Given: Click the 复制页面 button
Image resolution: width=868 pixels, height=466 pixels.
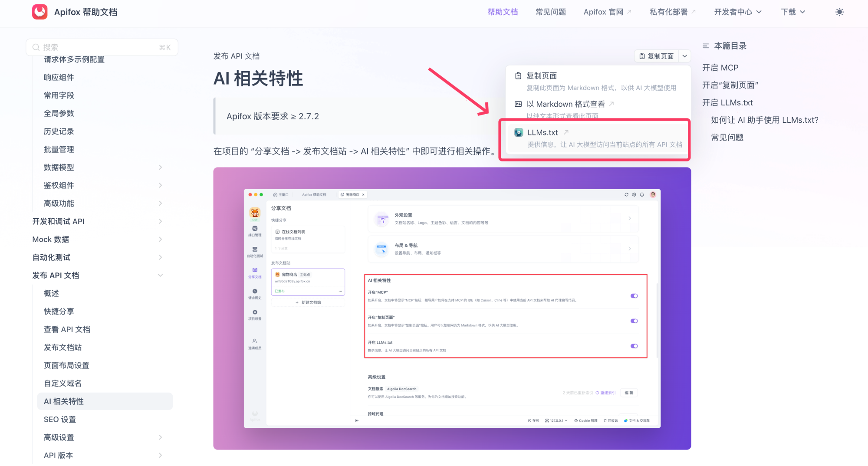Looking at the screenshot, I should coord(656,56).
